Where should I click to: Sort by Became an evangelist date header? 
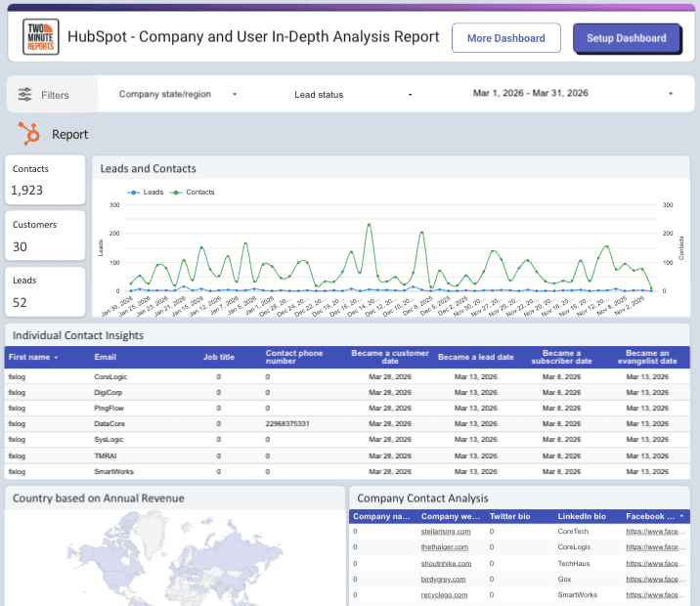click(647, 357)
